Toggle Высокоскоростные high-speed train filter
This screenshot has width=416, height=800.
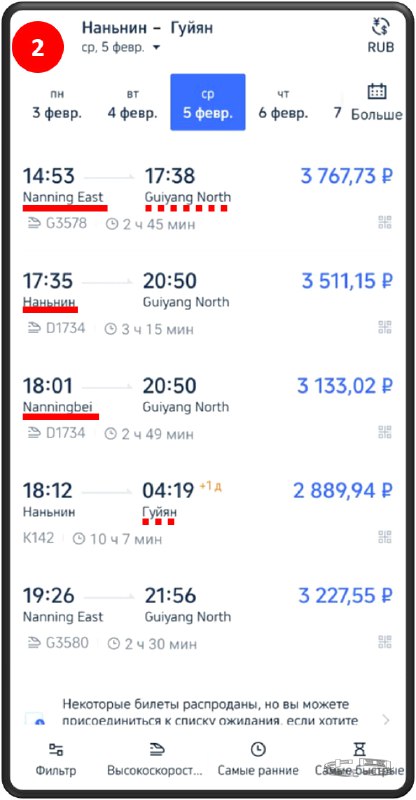156,748
